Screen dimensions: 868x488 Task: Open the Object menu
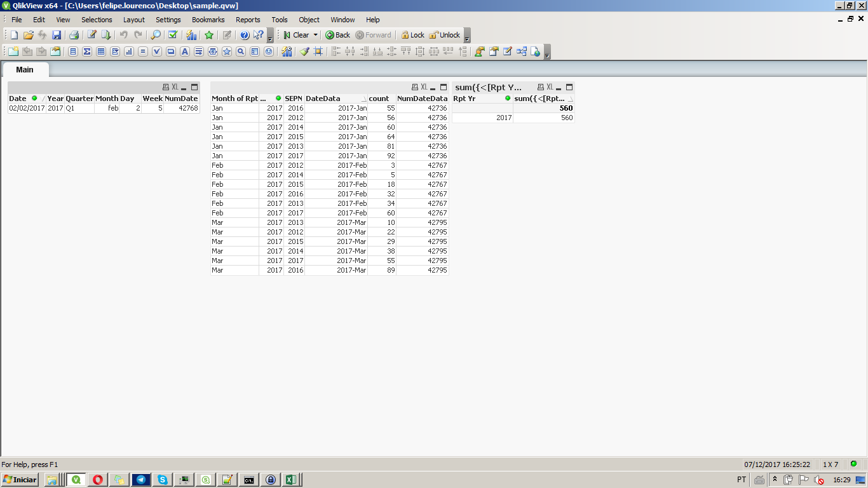click(x=309, y=20)
